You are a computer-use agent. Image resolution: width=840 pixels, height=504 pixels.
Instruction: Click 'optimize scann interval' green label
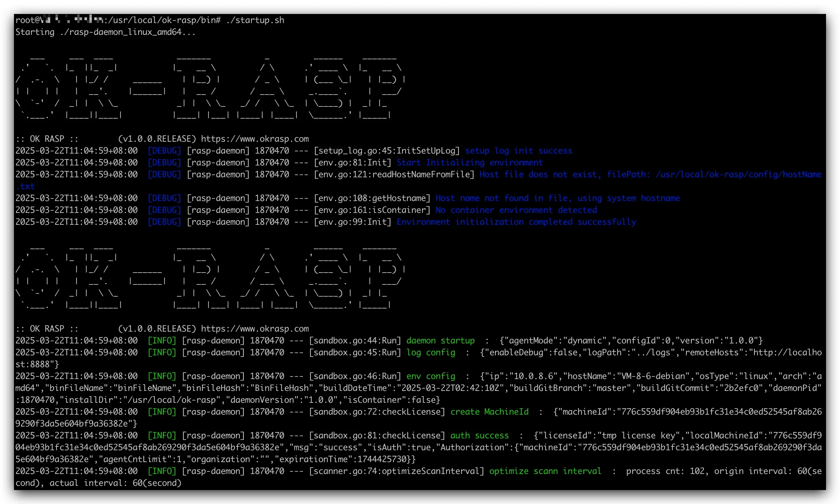pyautogui.click(x=545, y=471)
